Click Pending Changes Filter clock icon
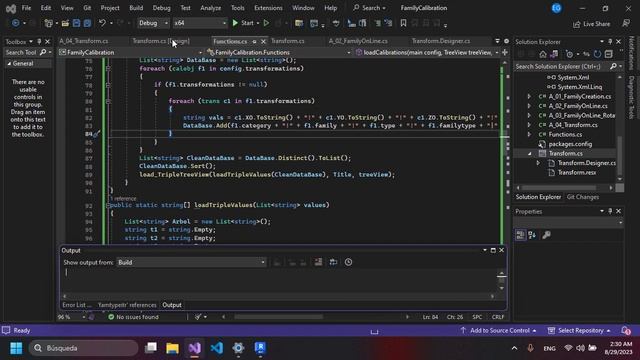 click(x=570, y=54)
